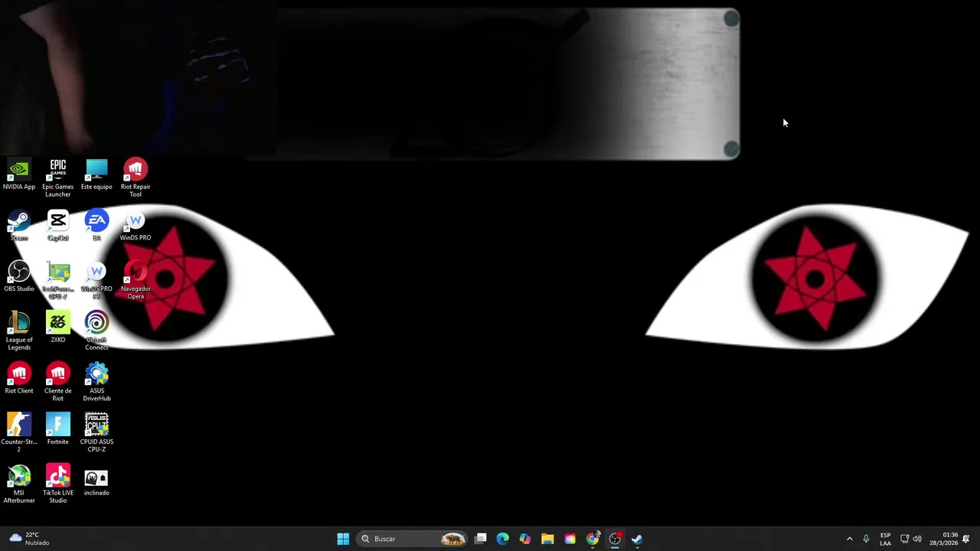Screen dimensions: 980x551
Task: Select the Riot Client desktop shortcut
Action: [19, 379]
